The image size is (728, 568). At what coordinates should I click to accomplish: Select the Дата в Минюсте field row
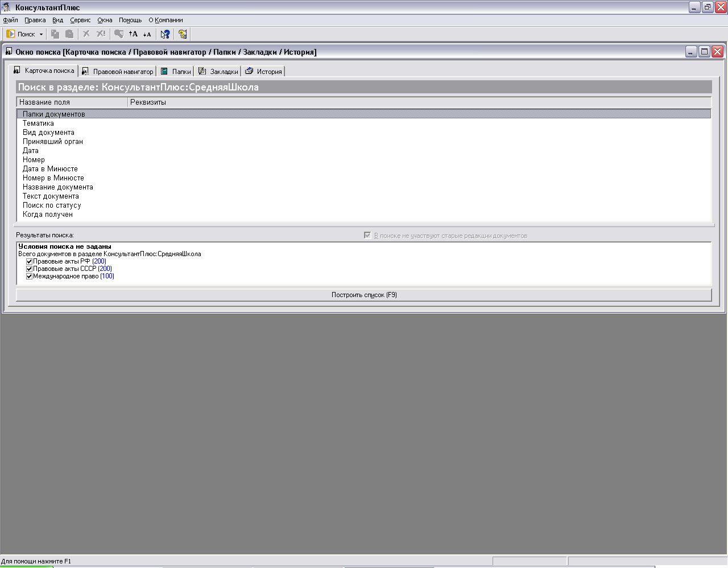[x=364, y=168]
